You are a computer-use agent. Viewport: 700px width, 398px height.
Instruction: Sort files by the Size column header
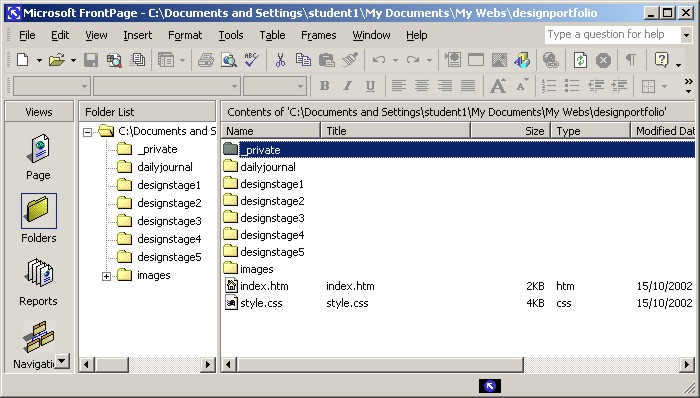pos(511,131)
